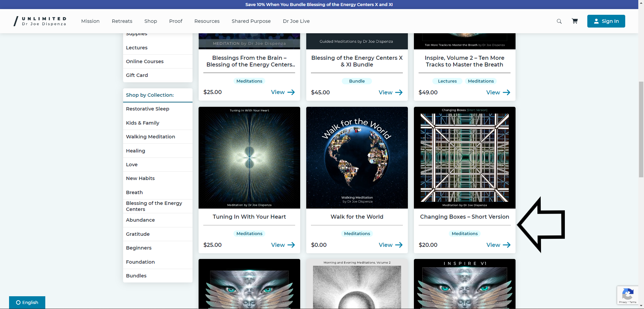Click the Lectures tag on Inspire Volume 2

click(x=447, y=81)
